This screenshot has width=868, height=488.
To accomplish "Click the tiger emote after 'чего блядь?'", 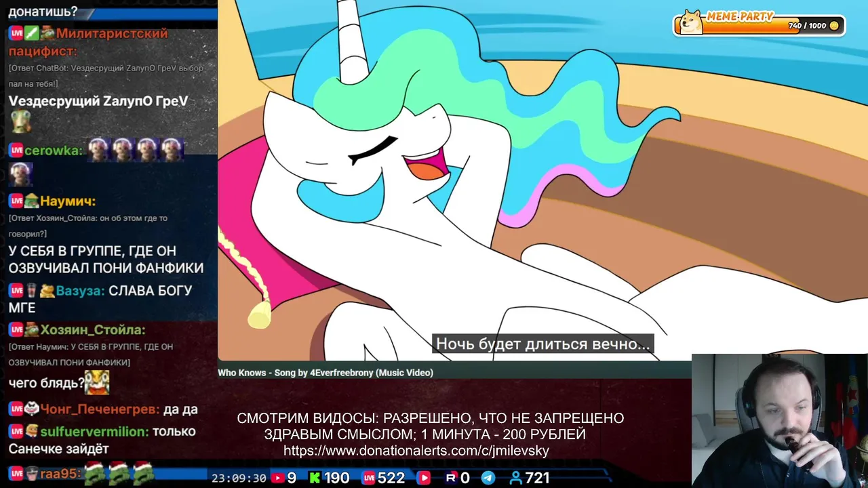I will coord(97,382).
